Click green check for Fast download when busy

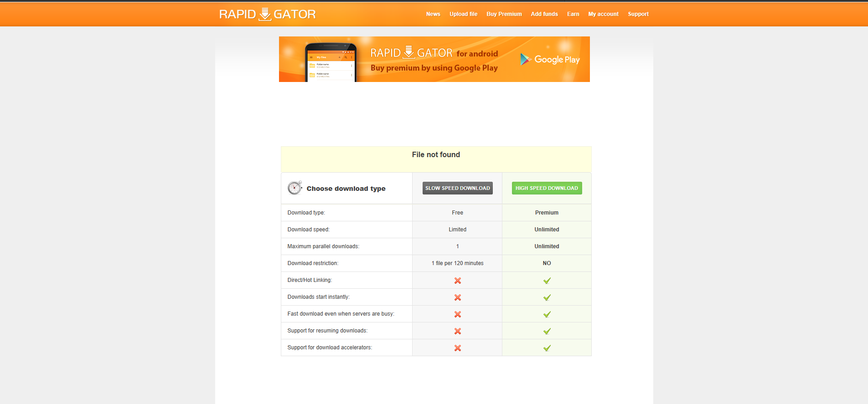[x=547, y=314]
